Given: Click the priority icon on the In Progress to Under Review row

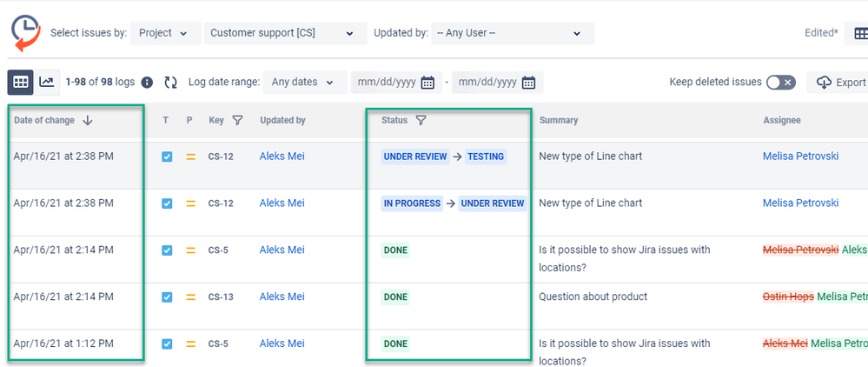Looking at the screenshot, I should pos(191,204).
